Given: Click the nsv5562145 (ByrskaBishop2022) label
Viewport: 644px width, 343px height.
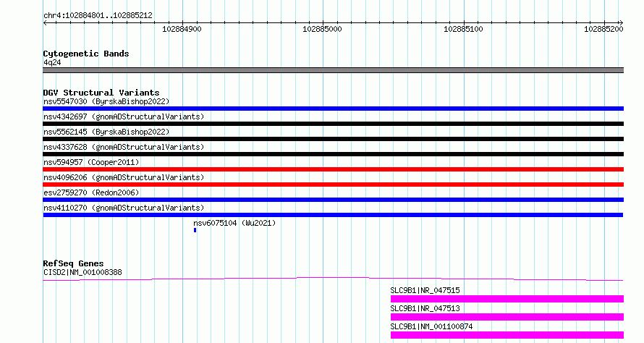Looking at the screenshot, I should [106, 132].
